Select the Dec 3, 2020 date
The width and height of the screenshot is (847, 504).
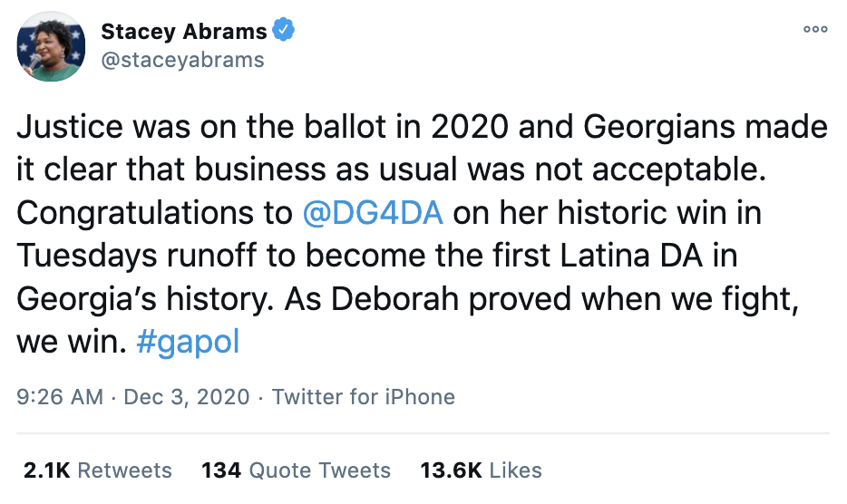point(185,397)
